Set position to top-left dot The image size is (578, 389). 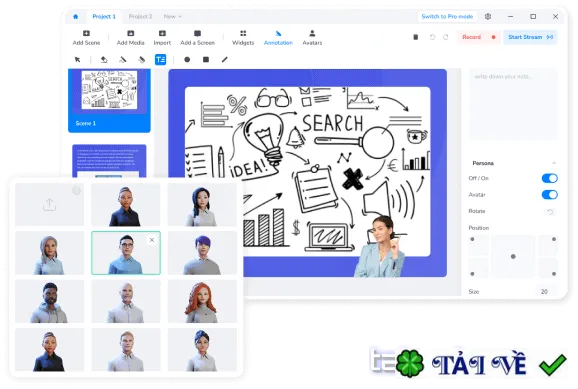coord(473,239)
